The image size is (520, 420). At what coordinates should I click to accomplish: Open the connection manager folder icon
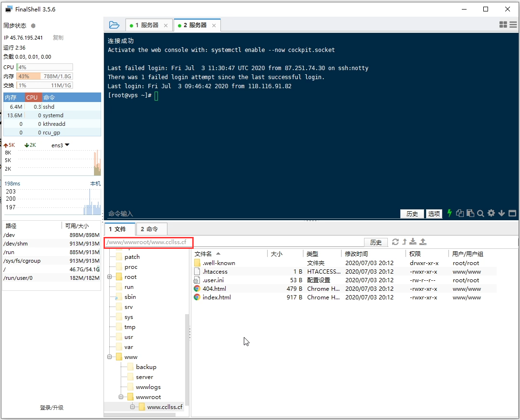[114, 25]
